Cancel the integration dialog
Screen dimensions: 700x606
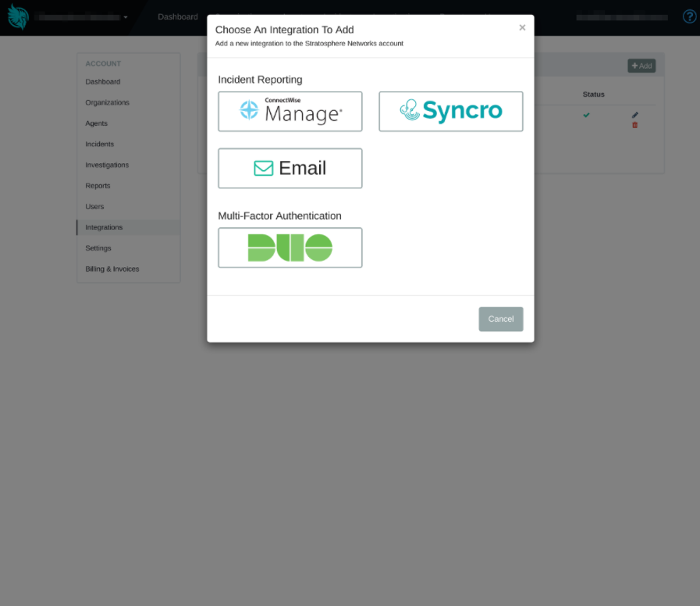[501, 319]
